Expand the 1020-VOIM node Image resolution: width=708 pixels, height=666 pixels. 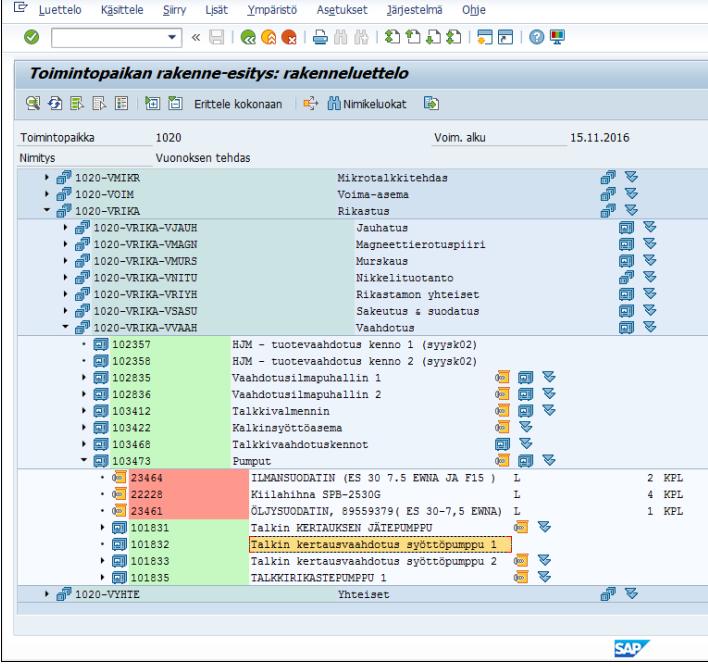point(47,194)
